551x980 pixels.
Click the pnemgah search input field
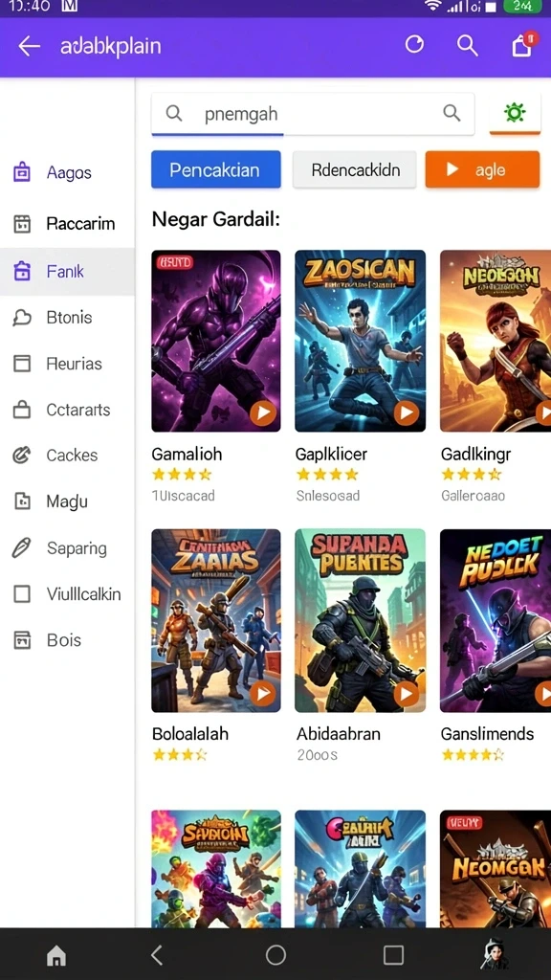coord(313,114)
